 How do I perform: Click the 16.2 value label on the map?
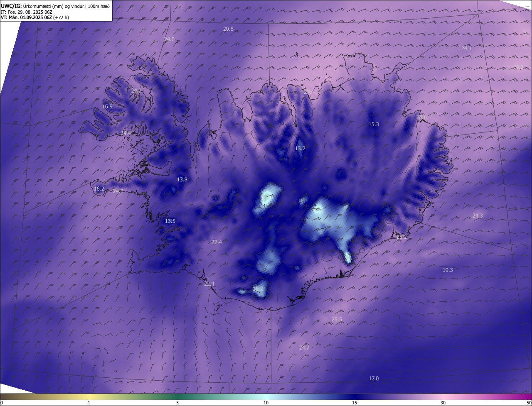99,189
